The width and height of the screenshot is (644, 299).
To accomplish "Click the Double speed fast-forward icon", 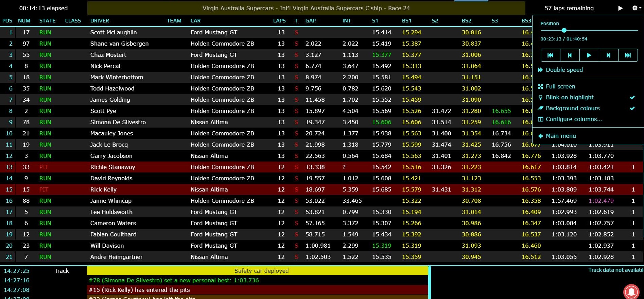I will pos(540,70).
